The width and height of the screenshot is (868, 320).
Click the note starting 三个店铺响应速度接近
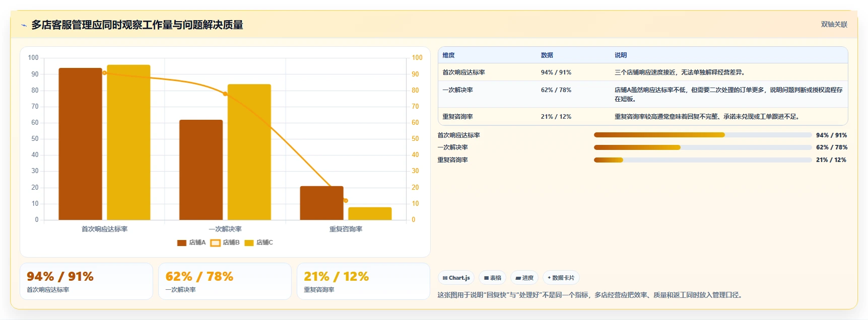point(680,72)
